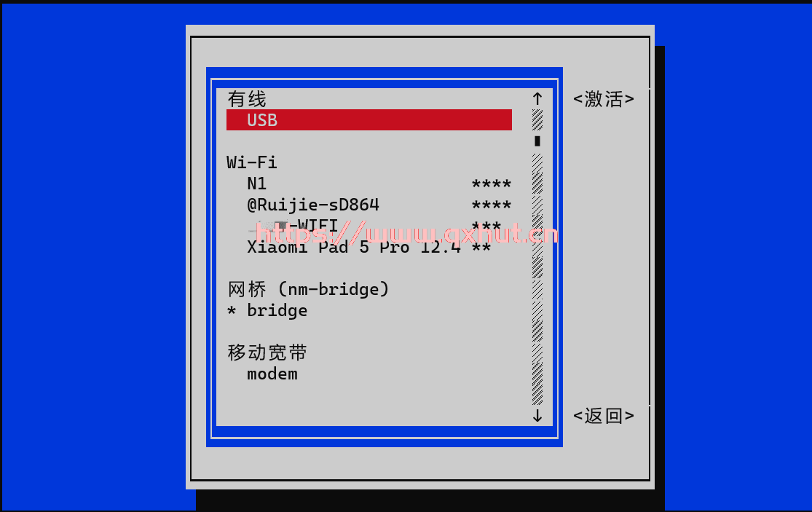Click the scroll down arrow in the list
This screenshot has height=512, width=812.
point(537,416)
